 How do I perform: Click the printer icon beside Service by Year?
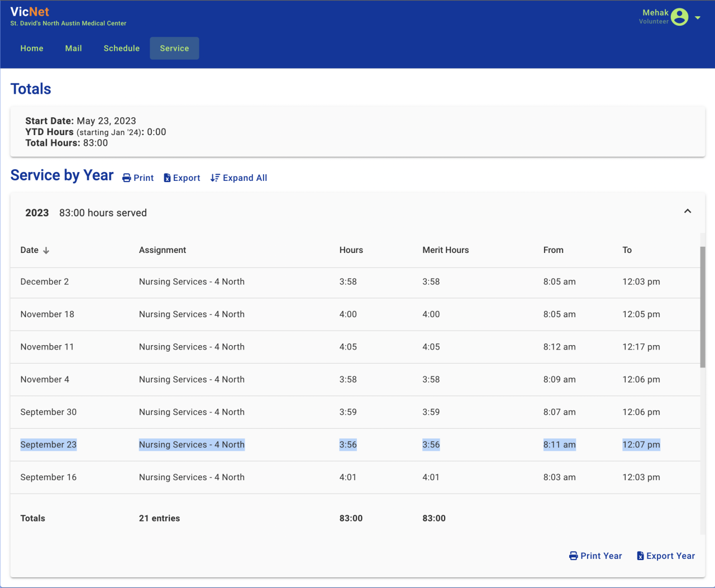pos(127,178)
